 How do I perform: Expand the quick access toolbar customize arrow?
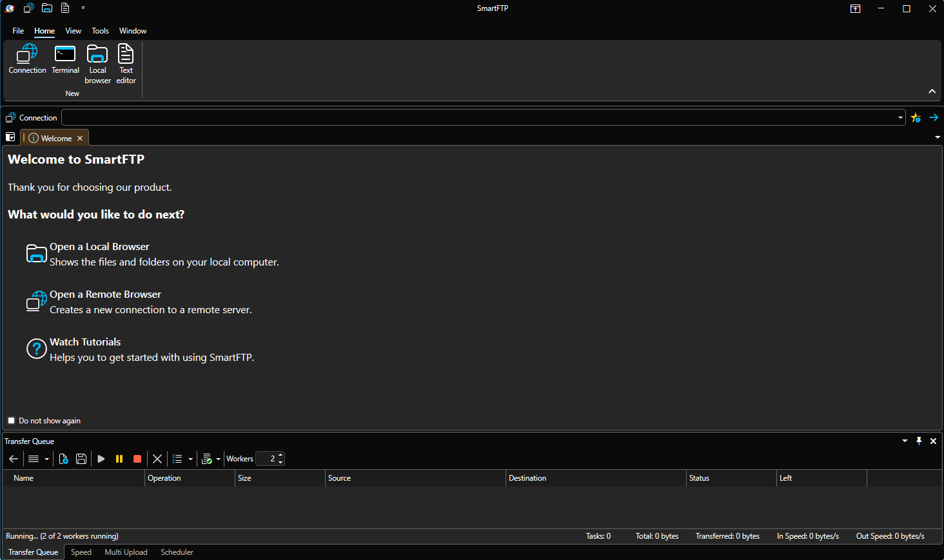click(83, 8)
